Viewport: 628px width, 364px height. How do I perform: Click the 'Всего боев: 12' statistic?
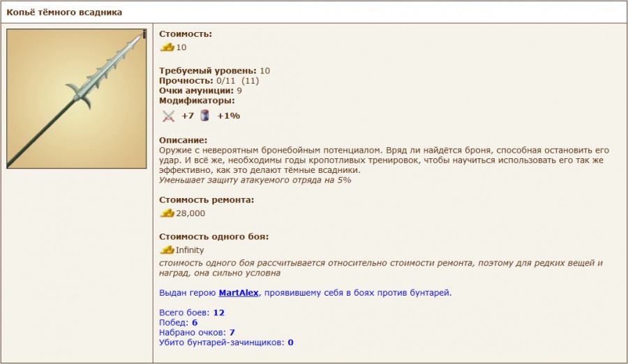coord(191,312)
